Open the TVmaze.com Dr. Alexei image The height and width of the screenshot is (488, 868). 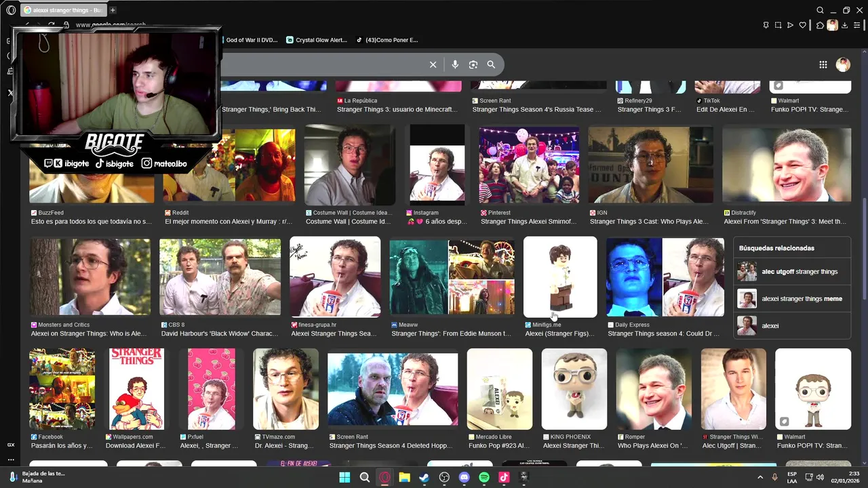285,389
